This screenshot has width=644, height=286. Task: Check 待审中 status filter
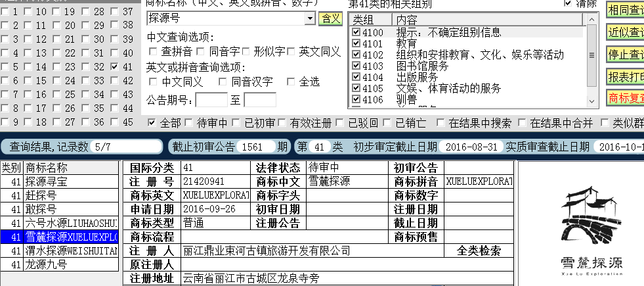point(188,123)
